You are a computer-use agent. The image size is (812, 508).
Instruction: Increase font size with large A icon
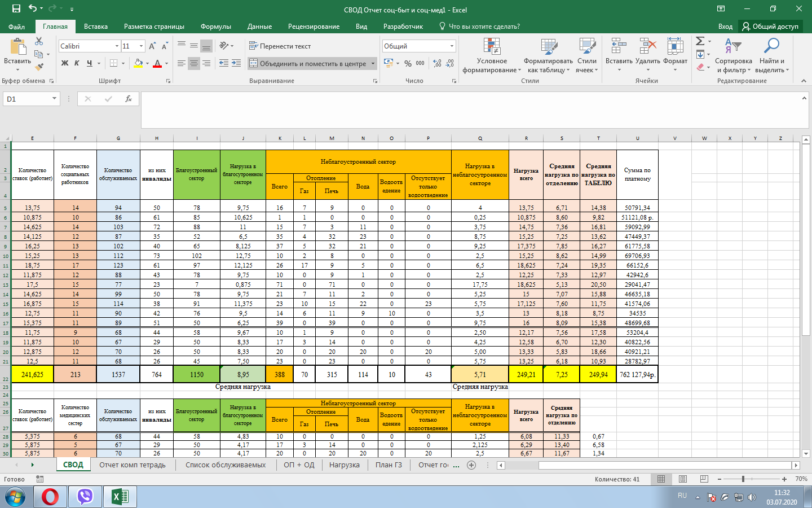(152, 46)
